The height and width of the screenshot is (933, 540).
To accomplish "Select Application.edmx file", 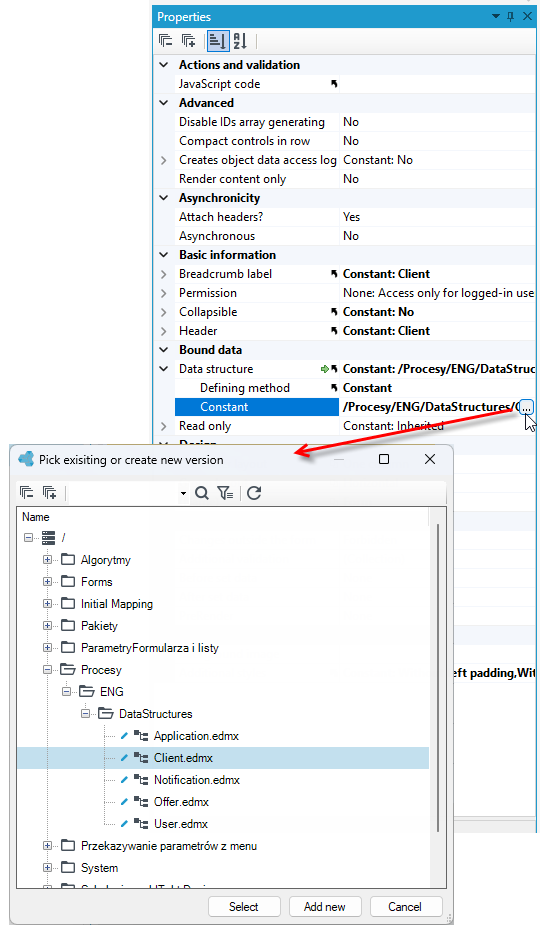I will [x=196, y=736].
